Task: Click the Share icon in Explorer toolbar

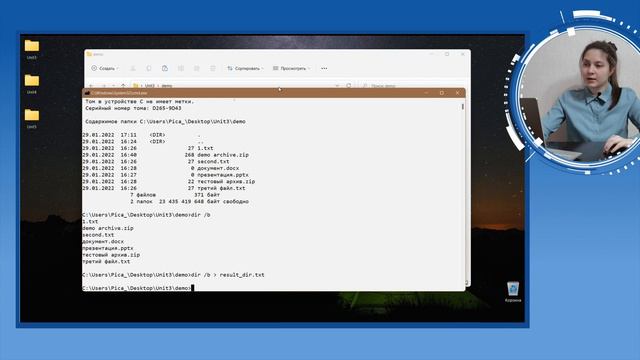Action: [x=197, y=68]
